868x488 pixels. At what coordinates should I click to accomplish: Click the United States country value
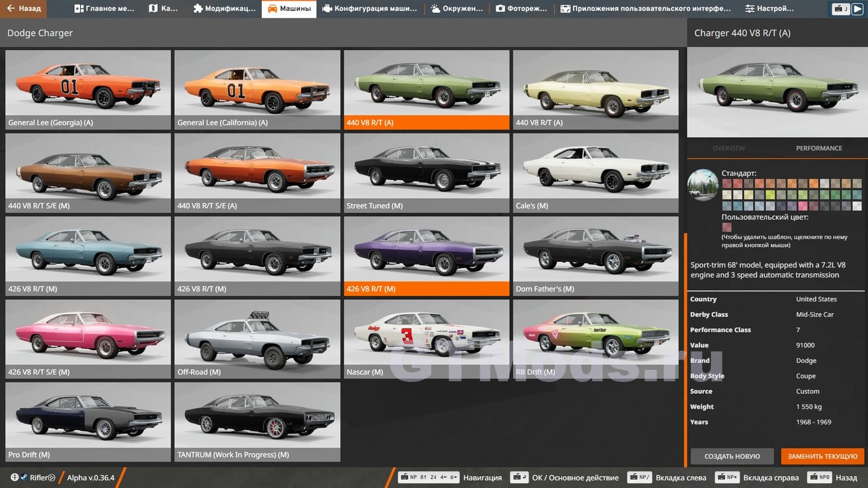coord(817,299)
